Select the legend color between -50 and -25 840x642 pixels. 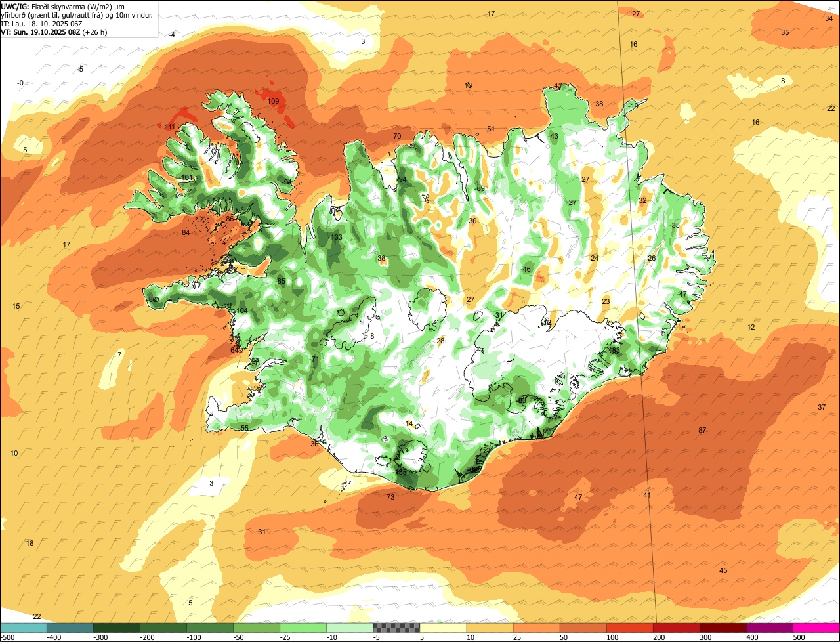click(257, 628)
